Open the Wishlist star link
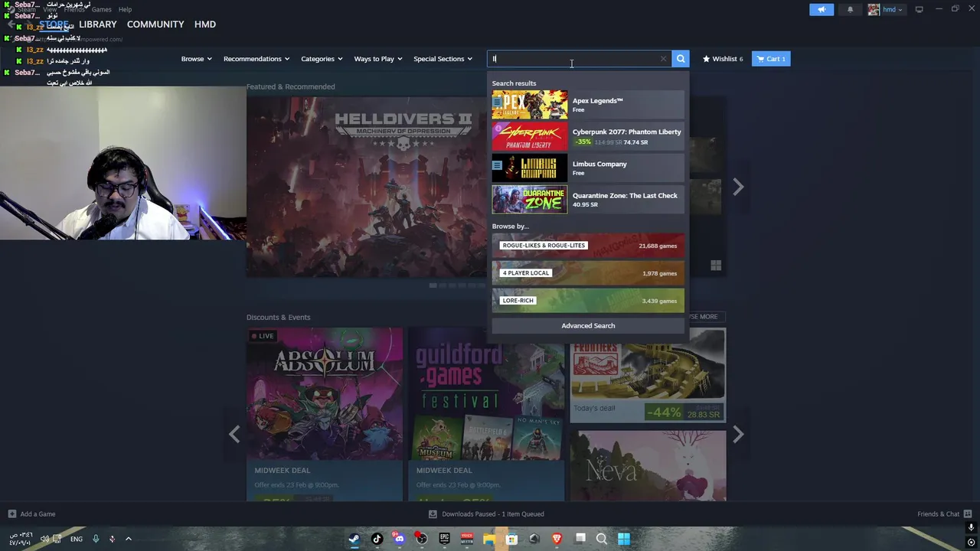The image size is (980, 551). coord(723,59)
